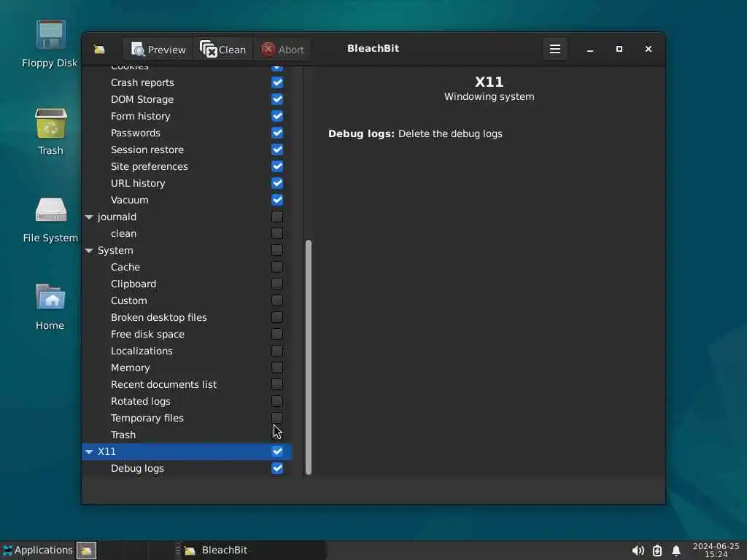Click the cleaner list vertical scrollbar
Image resolution: width=747 pixels, height=560 pixels.
point(309,357)
